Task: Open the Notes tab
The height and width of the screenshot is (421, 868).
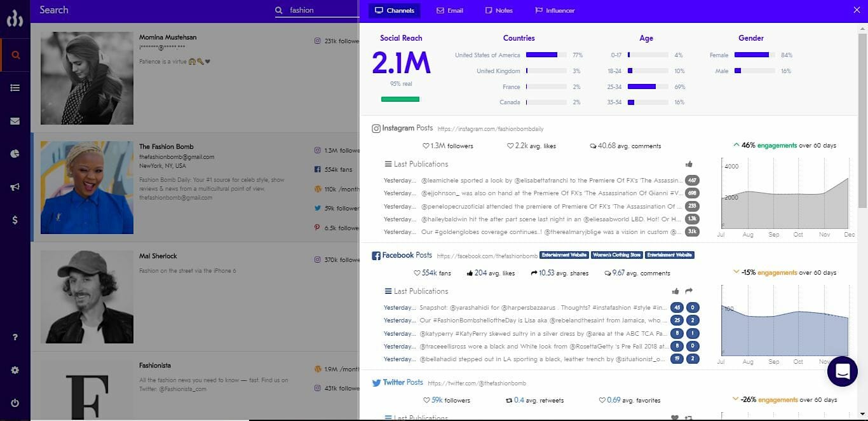Action: pos(499,10)
